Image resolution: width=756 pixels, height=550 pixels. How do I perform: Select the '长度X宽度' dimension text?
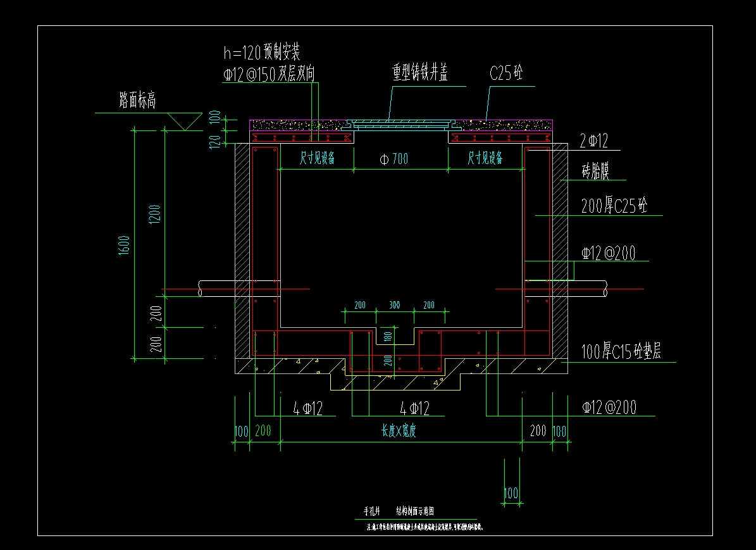[399, 430]
